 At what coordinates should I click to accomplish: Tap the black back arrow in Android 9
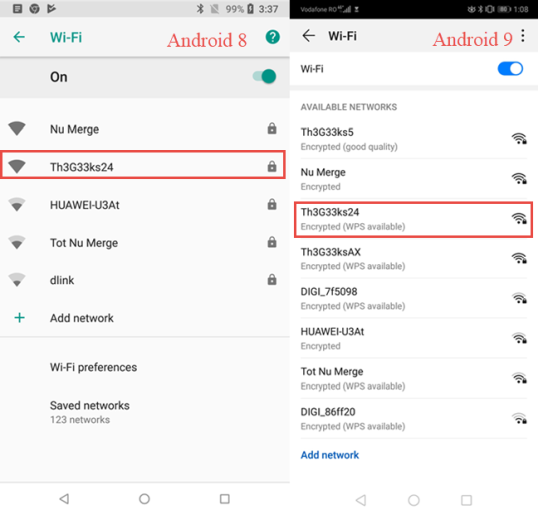308,36
